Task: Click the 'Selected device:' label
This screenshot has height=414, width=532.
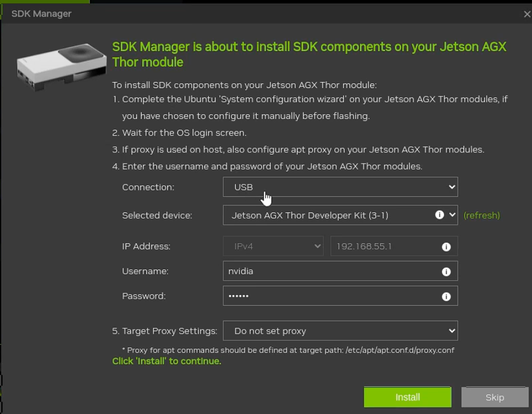Action: point(157,215)
